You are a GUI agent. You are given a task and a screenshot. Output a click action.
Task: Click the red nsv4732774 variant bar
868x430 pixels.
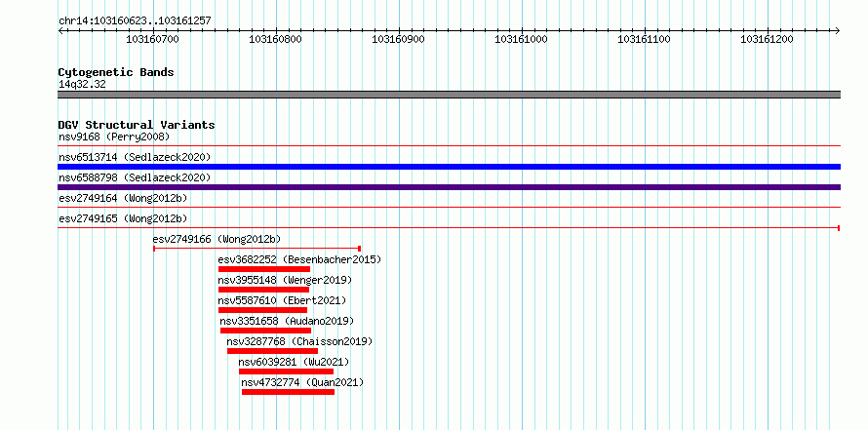(x=288, y=392)
